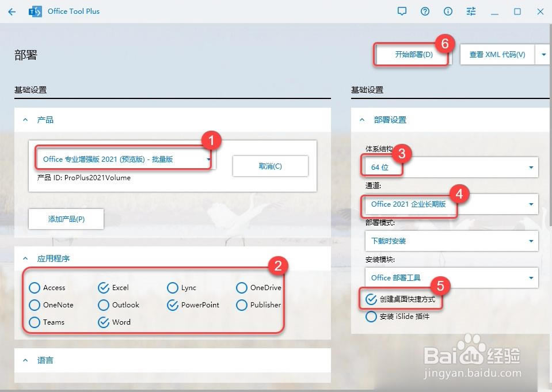Open the feedback chat icon
Viewport: 552px width, 392px height.
pyautogui.click(x=402, y=12)
